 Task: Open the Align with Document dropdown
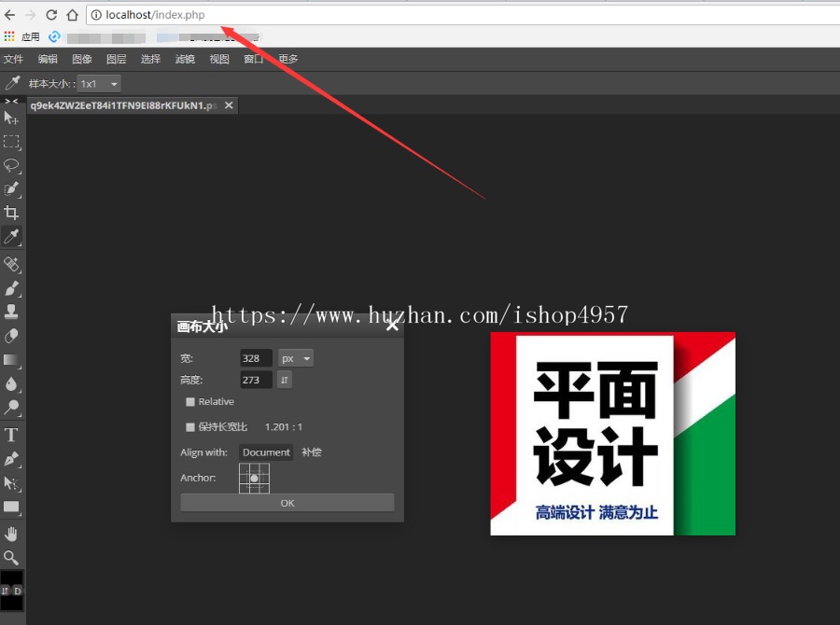click(266, 451)
